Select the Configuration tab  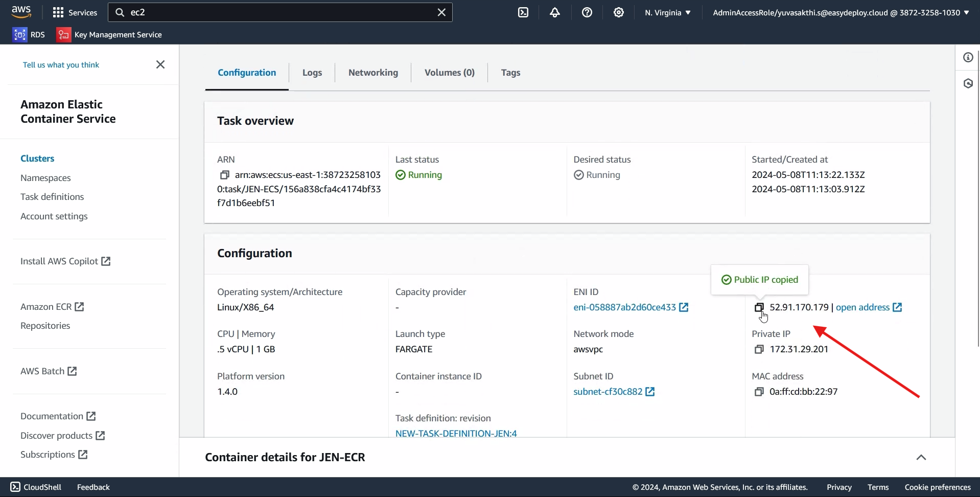tap(247, 73)
